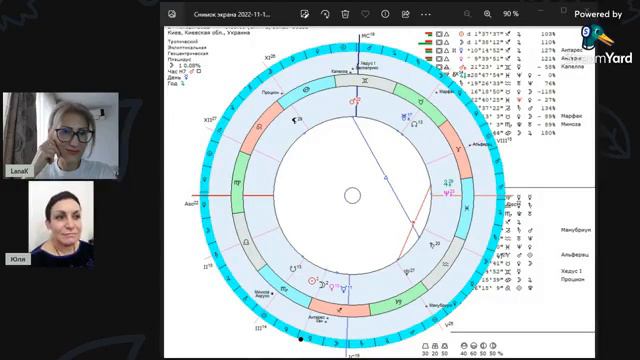Rotate the image with the rotate icon
The width and height of the screenshot is (640, 360).
coord(325,14)
